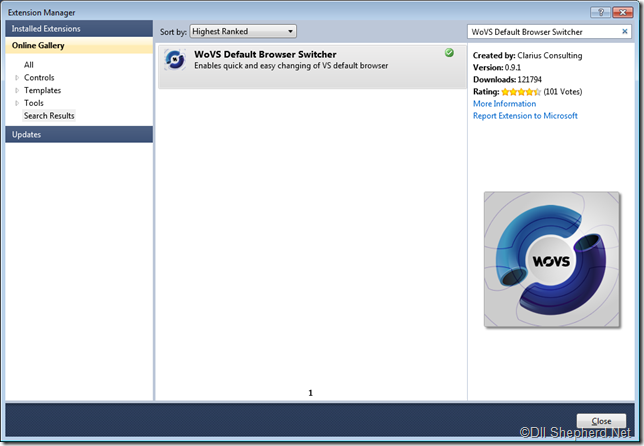Select All in the gallery tree
This screenshot has height=446, width=644.
[x=29, y=65]
